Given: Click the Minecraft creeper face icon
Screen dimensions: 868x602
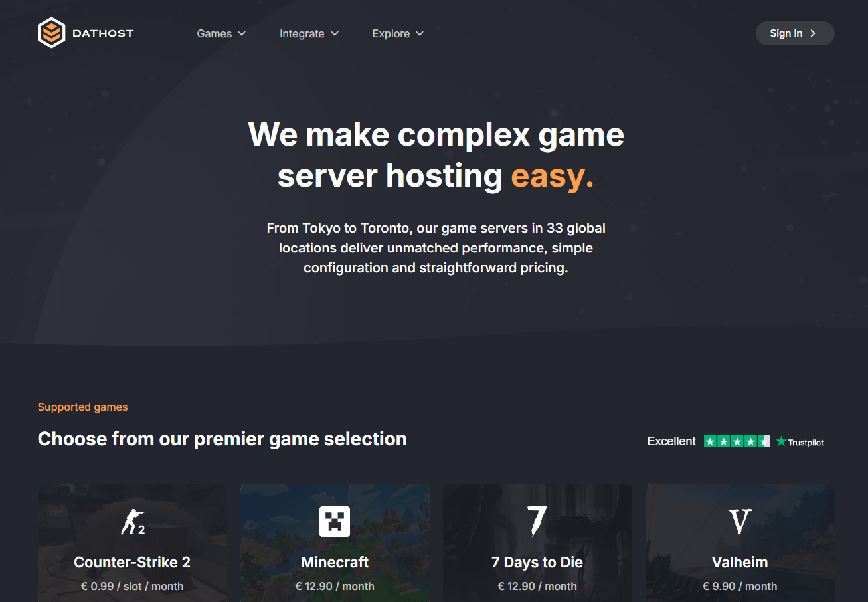Looking at the screenshot, I should point(335,521).
